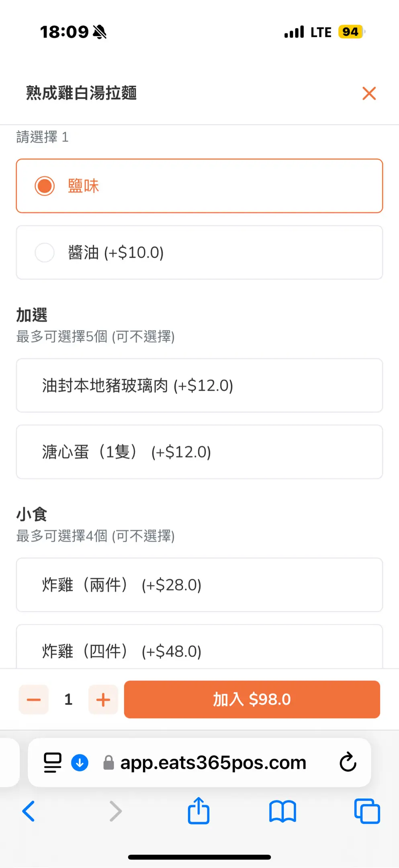The height and width of the screenshot is (868, 399).
Task: Go back with Safari back arrow
Action: pyautogui.click(x=29, y=811)
